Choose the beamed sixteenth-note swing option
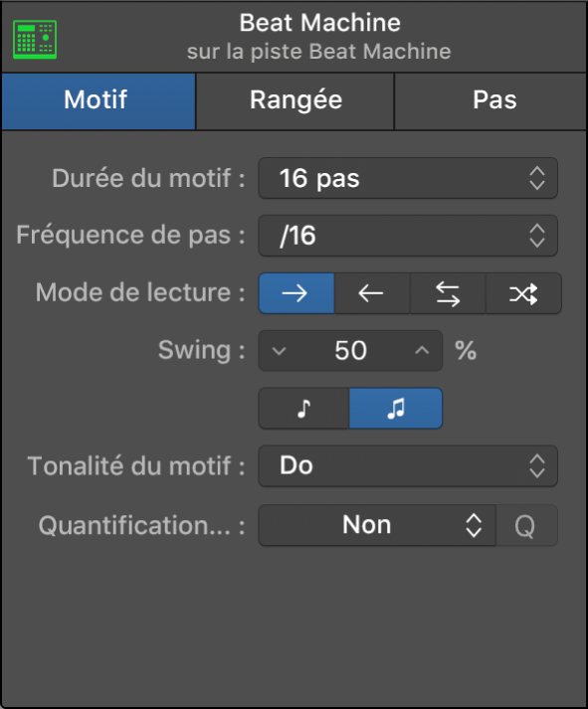This screenshot has width=588, height=709. point(396,409)
